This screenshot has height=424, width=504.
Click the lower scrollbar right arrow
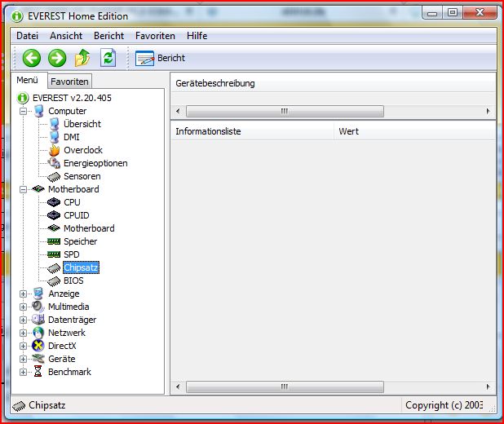488,386
